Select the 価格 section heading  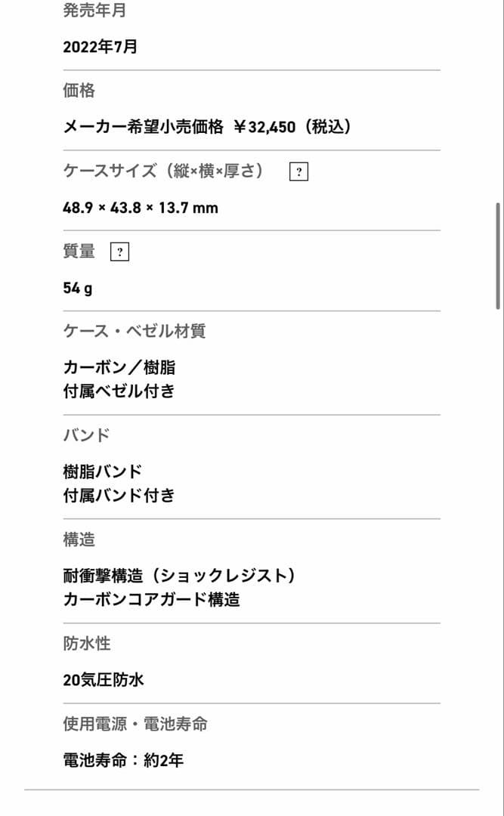coord(79,90)
